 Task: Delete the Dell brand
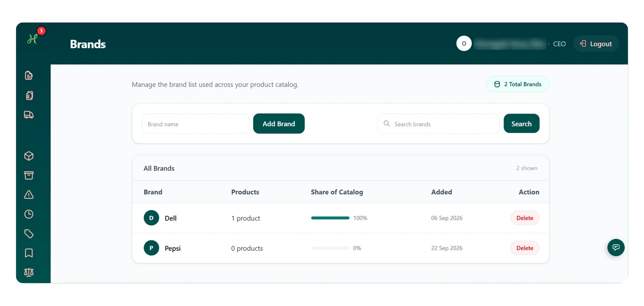tap(525, 218)
